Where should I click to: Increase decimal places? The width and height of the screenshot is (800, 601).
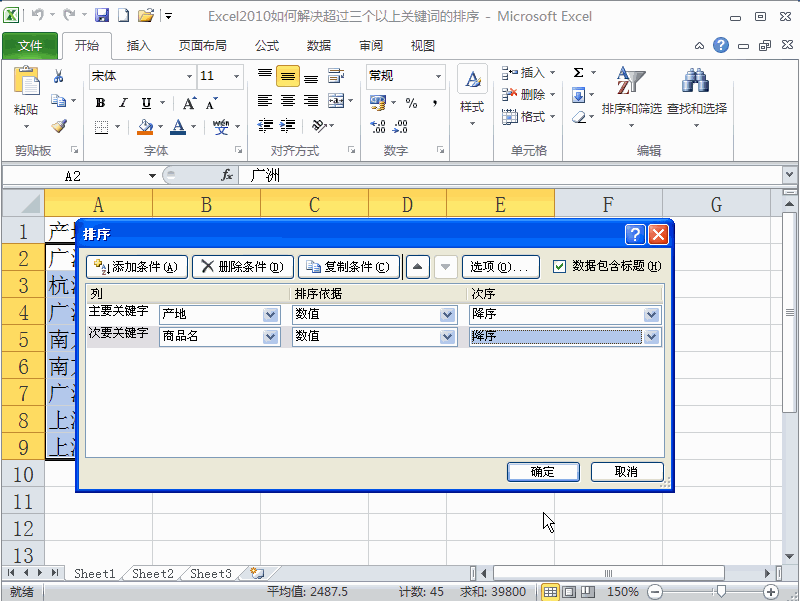click(378, 127)
